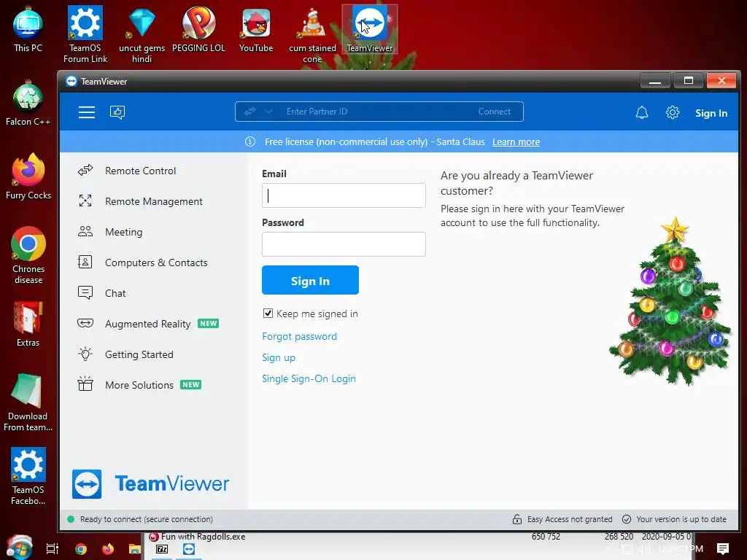Click the Falcon C++ recycle bin icon
This screenshot has width=747, height=560.
click(x=28, y=103)
